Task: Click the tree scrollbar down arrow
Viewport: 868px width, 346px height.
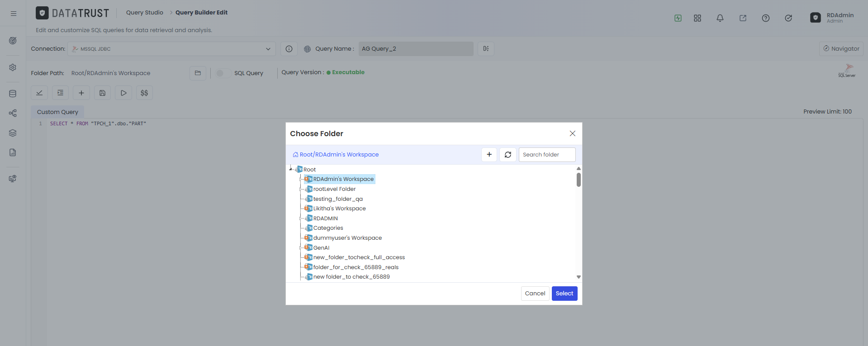Action: pos(579,277)
